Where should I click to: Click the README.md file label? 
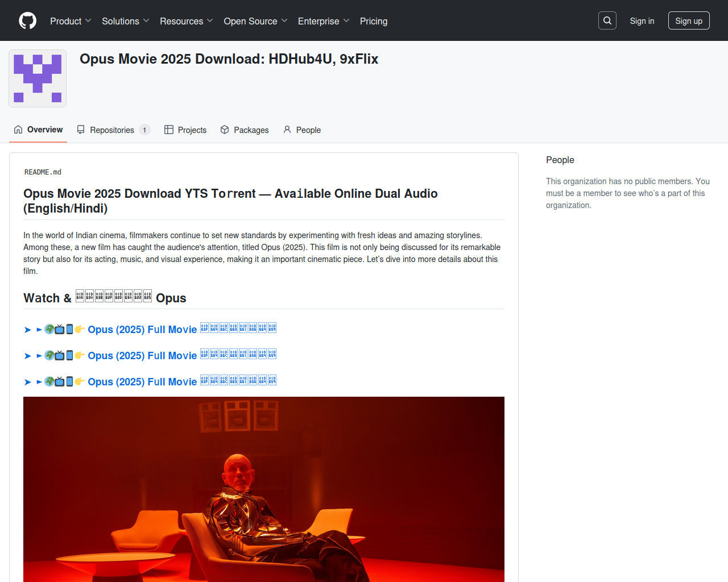pos(43,172)
